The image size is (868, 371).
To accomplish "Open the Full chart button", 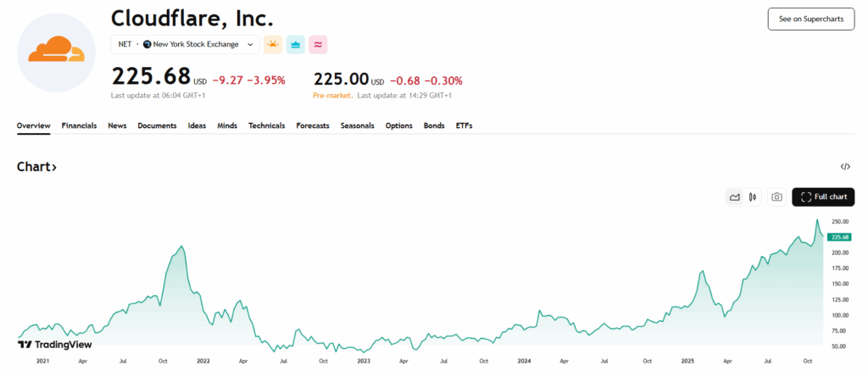I will pyautogui.click(x=823, y=197).
